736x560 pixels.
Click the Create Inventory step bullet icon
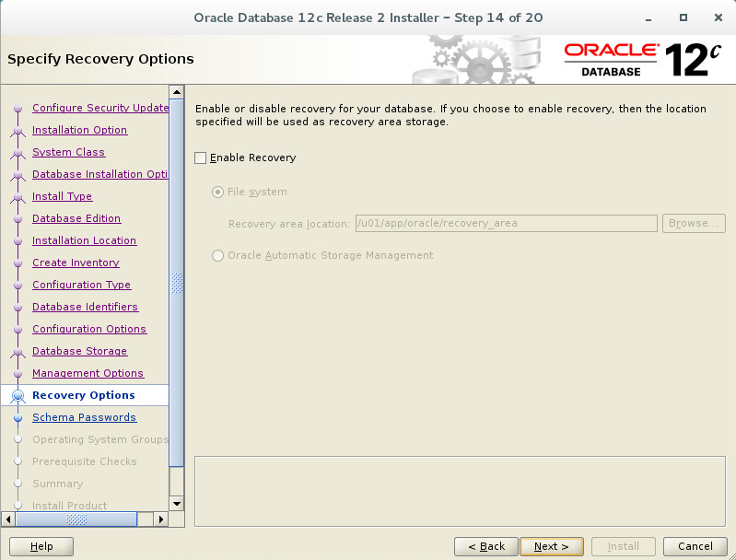tap(18, 263)
